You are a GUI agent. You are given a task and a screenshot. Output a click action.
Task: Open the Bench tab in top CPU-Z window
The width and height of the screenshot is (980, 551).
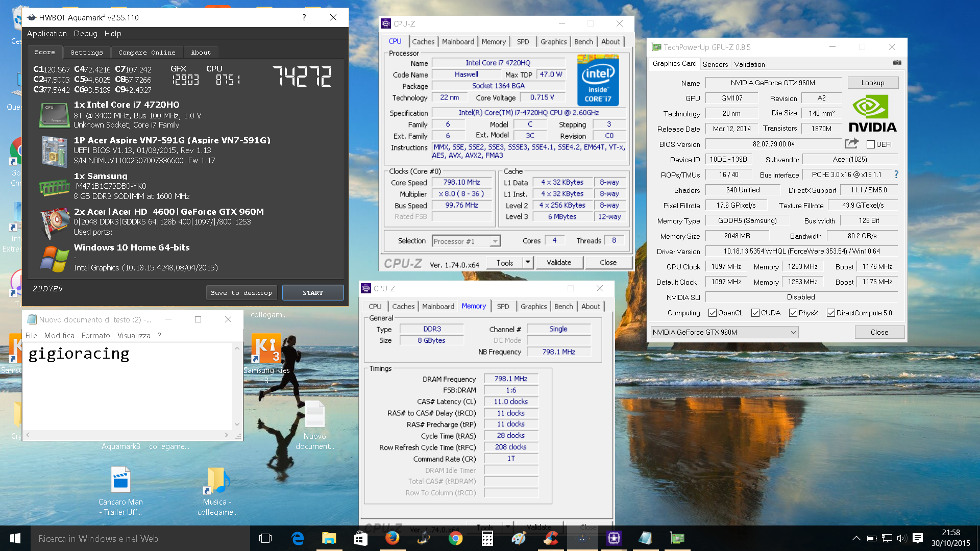click(583, 42)
